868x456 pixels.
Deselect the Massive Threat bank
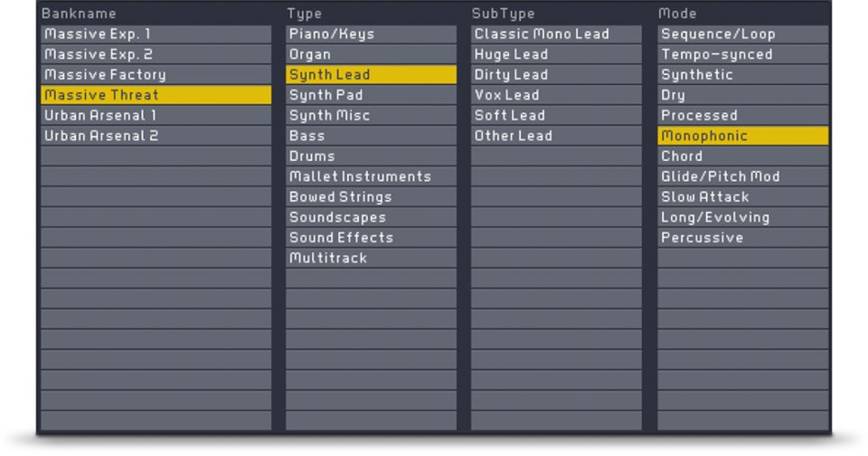pyautogui.click(x=156, y=95)
